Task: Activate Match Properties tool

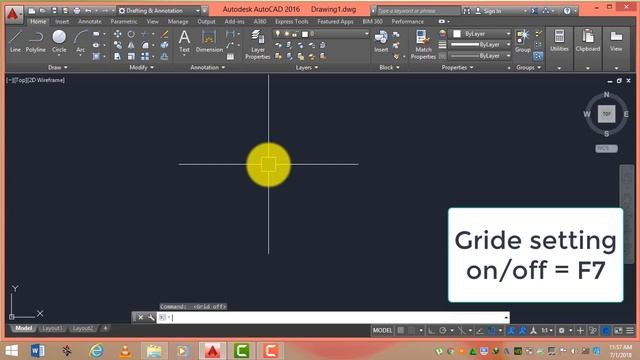Action: pyautogui.click(x=423, y=45)
